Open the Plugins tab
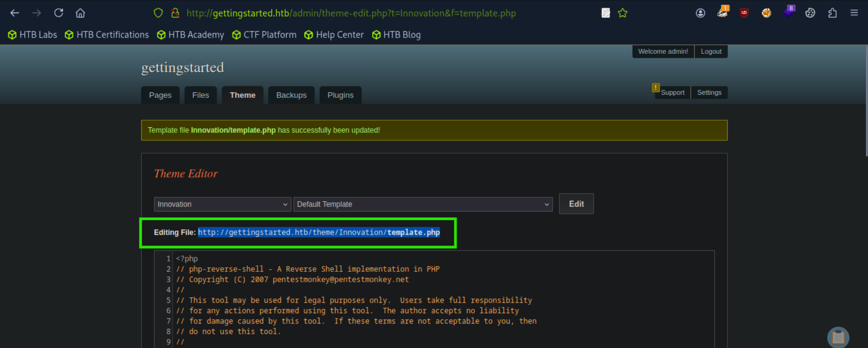Image resolution: width=868 pixels, height=348 pixels. point(340,95)
